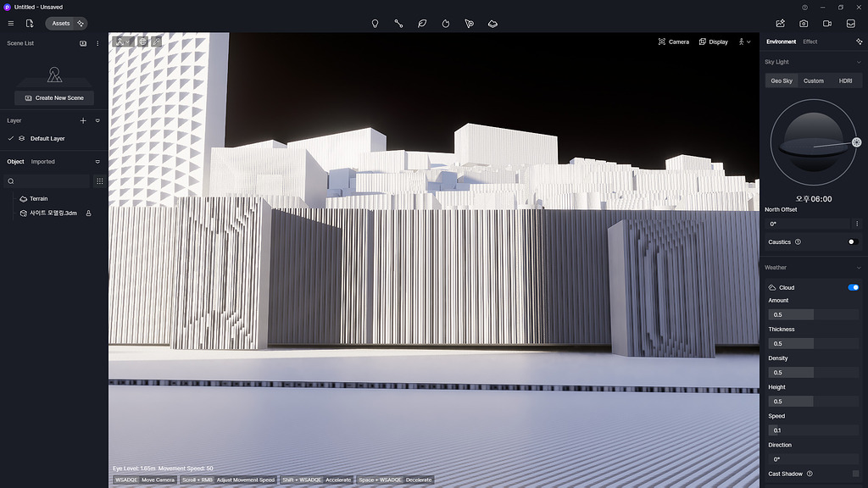This screenshot has width=868, height=488.
Task: Select the leaf vegetation tool
Action: coord(422,23)
